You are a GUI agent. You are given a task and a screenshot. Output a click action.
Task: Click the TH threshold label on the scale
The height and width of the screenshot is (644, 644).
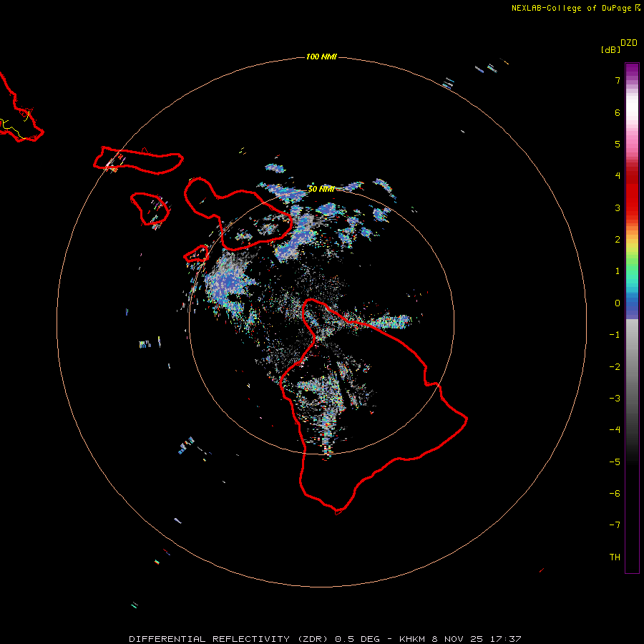(x=615, y=557)
